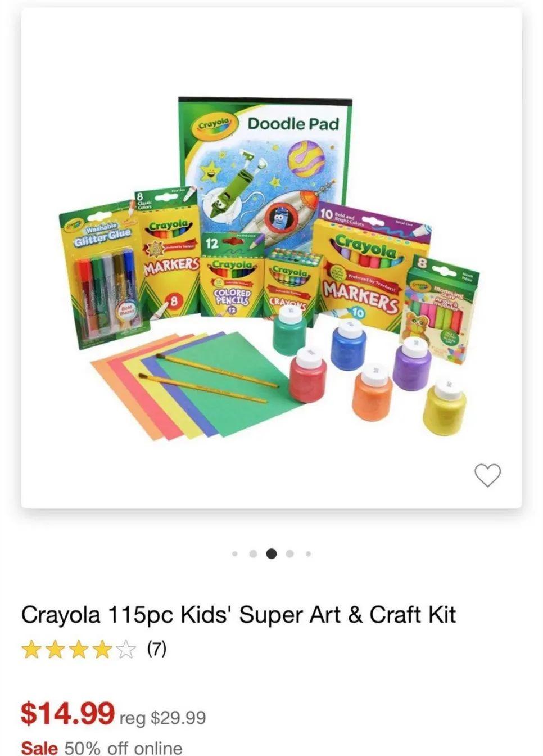Open the Crayola 115pc Kids' Super Art & Craft Kit title

[x=238, y=615]
